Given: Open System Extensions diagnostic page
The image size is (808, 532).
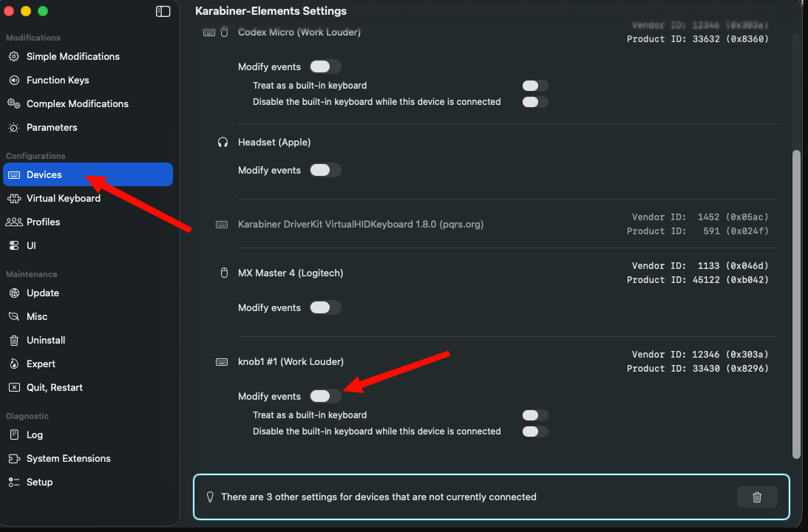Looking at the screenshot, I should click(88, 458).
